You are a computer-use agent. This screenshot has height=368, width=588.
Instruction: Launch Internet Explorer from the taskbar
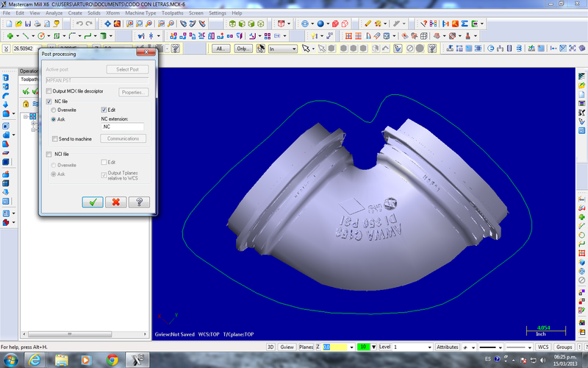(34, 359)
